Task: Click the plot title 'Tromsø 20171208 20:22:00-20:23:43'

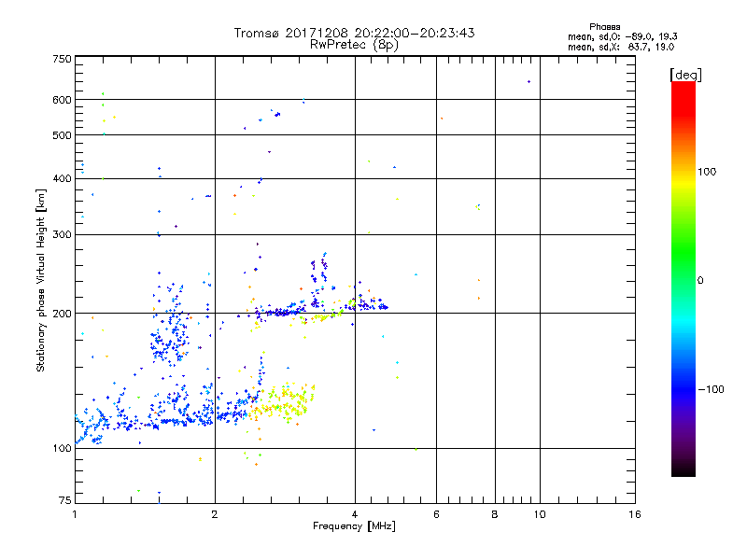Action: [354, 33]
